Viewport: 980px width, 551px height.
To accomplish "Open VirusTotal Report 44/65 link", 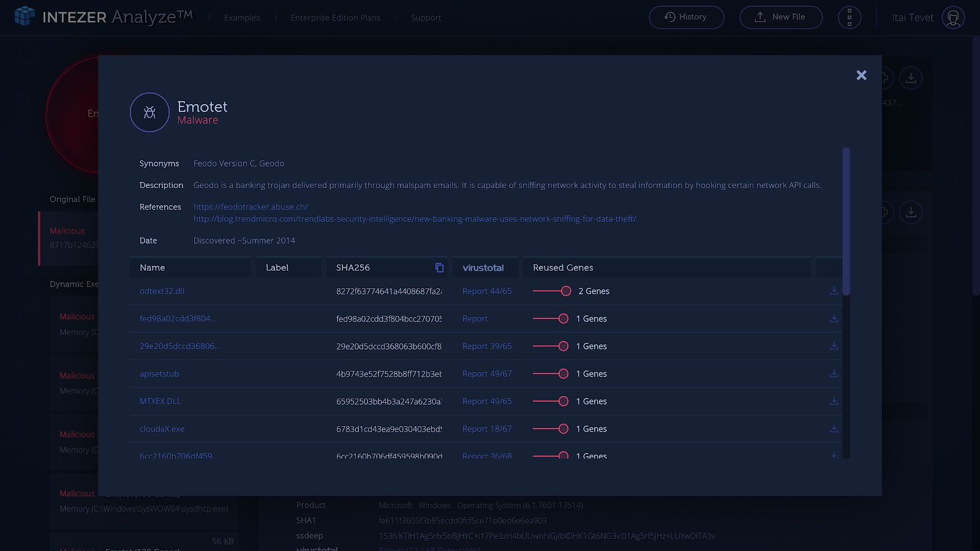I will click(x=487, y=291).
